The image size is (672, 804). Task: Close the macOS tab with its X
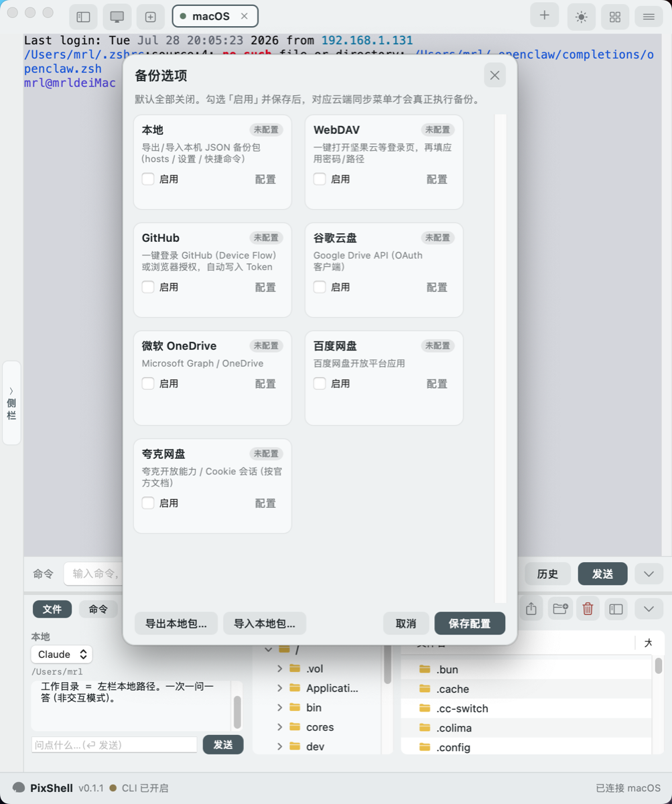coord(244,16)
